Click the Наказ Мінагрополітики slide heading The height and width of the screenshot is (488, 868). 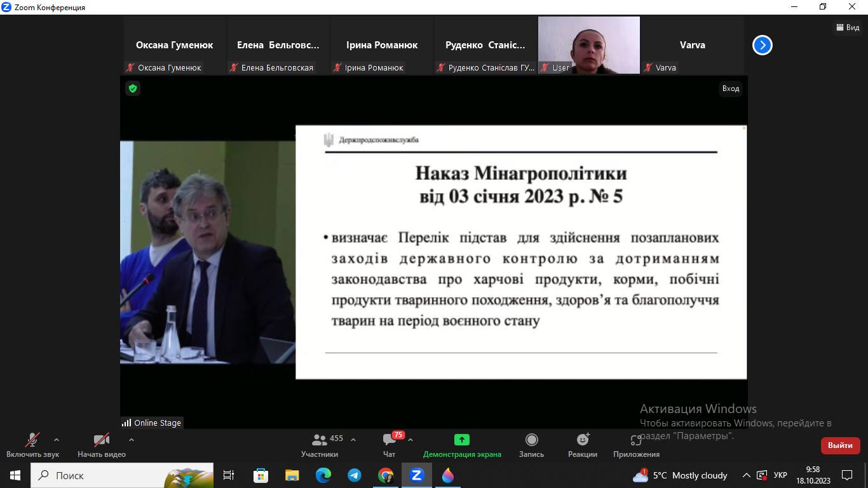(521, 185)
